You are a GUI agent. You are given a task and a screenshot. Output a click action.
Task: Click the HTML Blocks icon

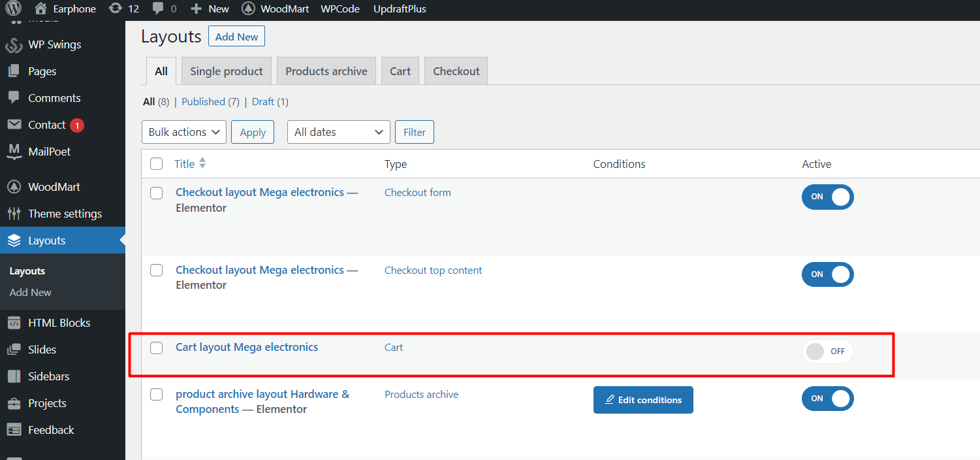[x=14, y=323]
